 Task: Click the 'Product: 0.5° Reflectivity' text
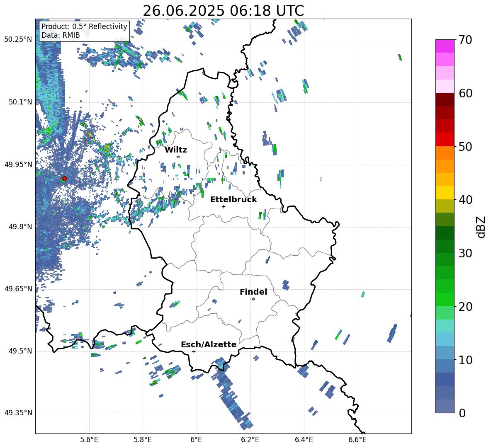click(84, 26)
